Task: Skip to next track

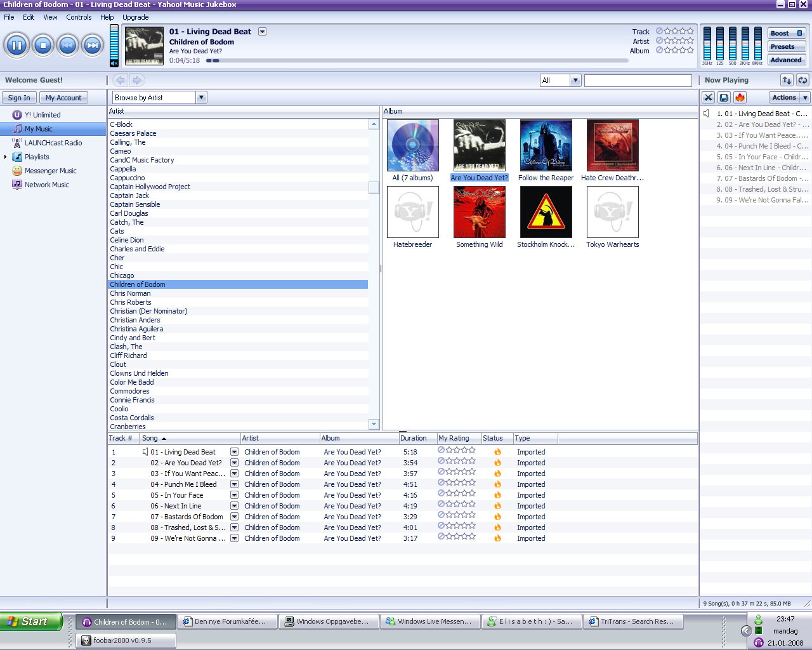Action: pos(93,46)
